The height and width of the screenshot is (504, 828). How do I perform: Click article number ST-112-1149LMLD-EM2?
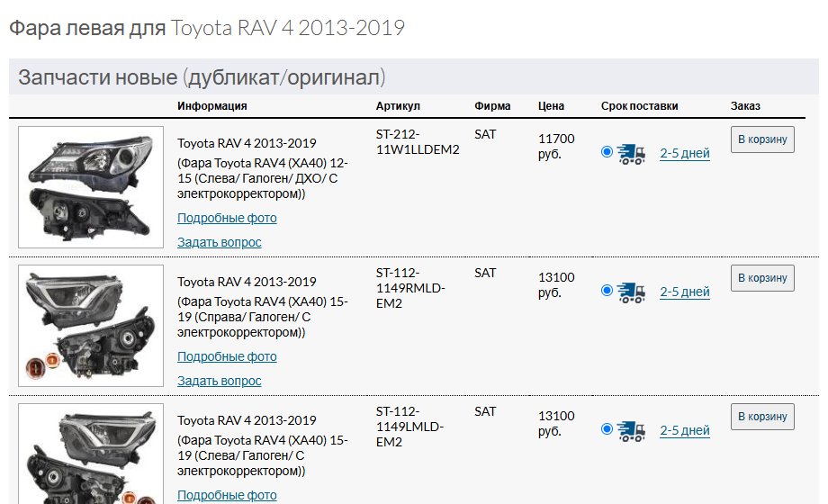pyautogui.click(x=409, y=427)
